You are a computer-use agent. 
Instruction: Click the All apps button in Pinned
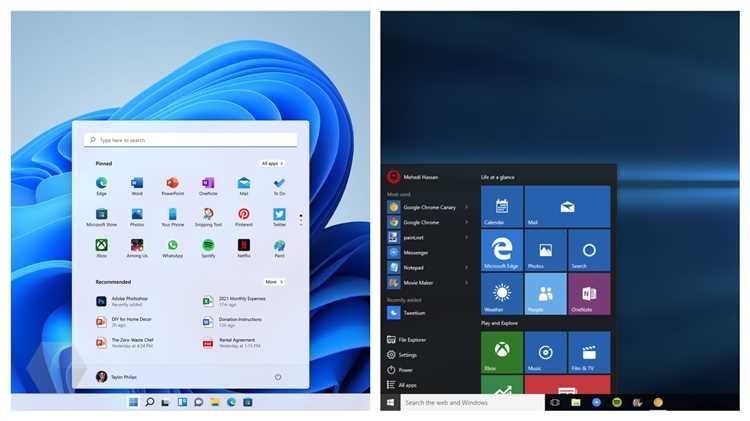pos(273,164)
